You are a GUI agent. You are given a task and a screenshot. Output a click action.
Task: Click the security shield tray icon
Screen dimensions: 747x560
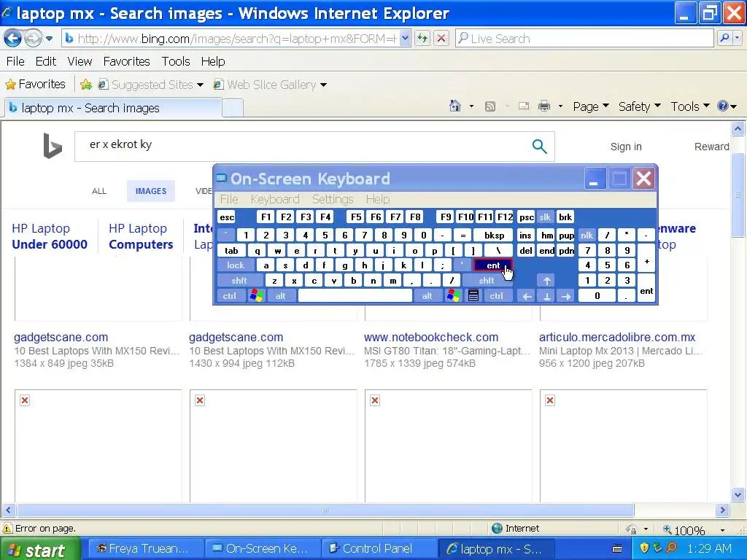click(644, 548)
